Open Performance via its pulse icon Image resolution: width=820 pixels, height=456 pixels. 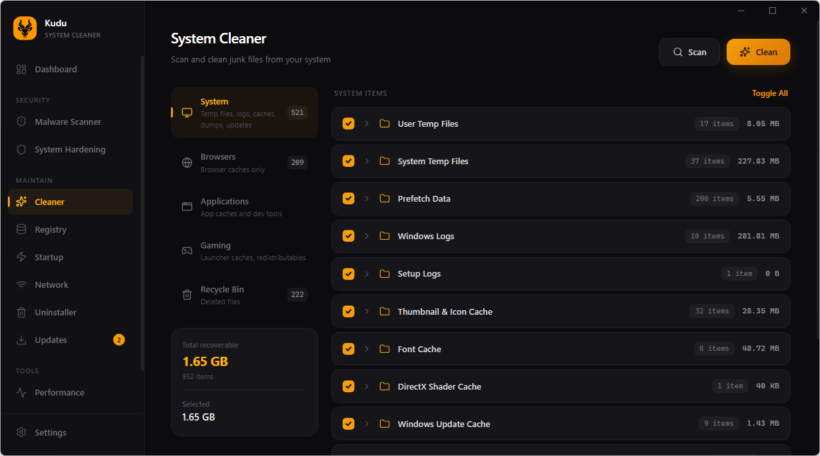(22, 393)
